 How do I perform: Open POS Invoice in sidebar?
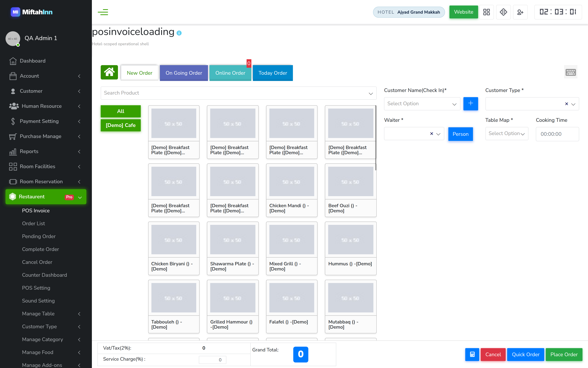[x=36, y=210]
